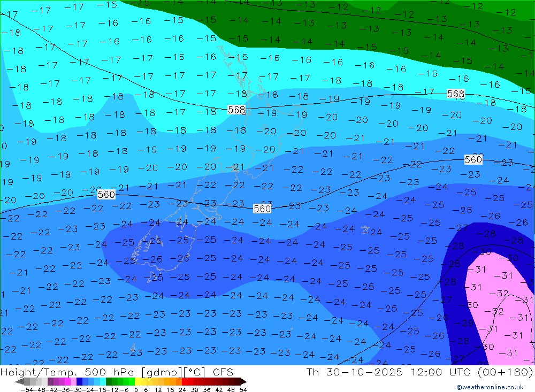Select the bright red legend swatch above 24
This screenshot has width=535, height=392.
coord(184,381)
